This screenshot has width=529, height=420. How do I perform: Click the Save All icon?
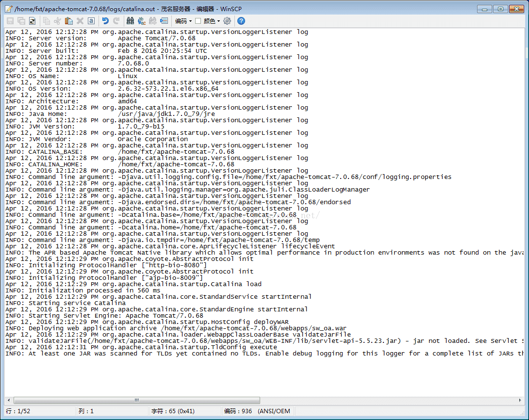pos(21,21)
